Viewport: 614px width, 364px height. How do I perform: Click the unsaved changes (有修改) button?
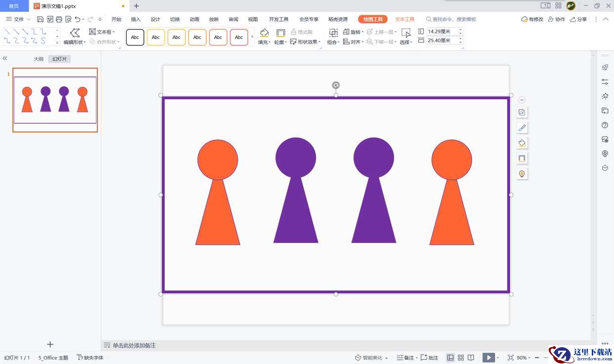click(x=532, y=19)
